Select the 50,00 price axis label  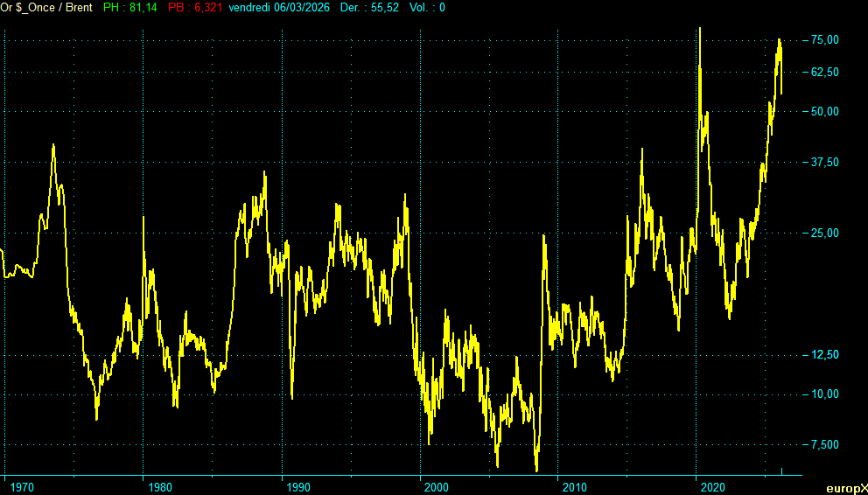coord(825,111)
